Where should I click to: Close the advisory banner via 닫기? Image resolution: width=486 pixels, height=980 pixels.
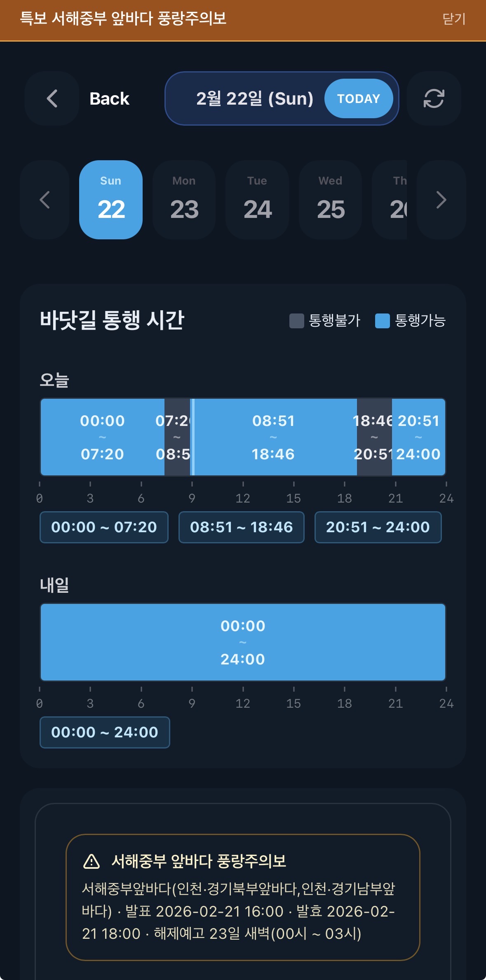454,19
